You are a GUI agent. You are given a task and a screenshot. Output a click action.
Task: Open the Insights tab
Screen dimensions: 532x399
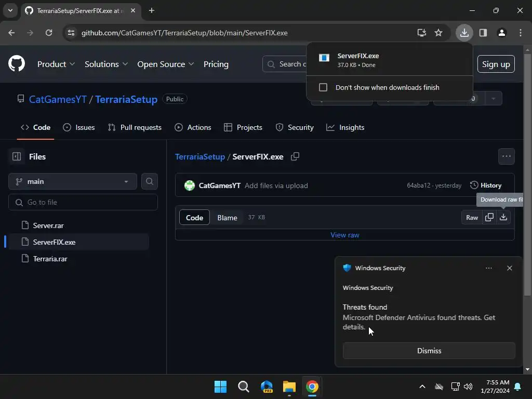coord(345,128)
